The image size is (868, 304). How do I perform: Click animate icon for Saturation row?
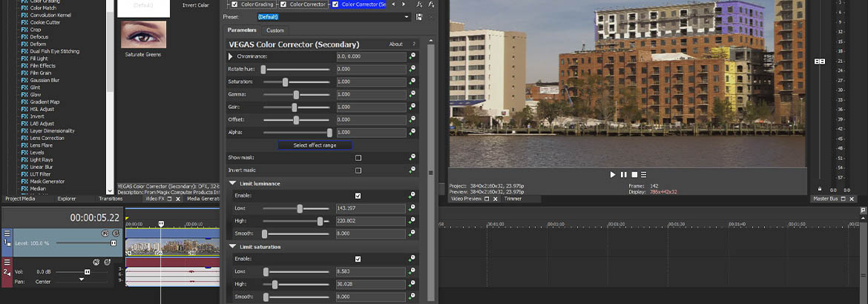click(412, 82)
